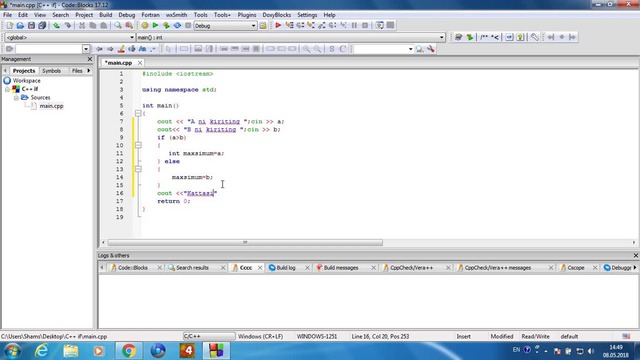Click the Stop debugger icon
This screenshot has height=360, width=640.
(365, 25)
